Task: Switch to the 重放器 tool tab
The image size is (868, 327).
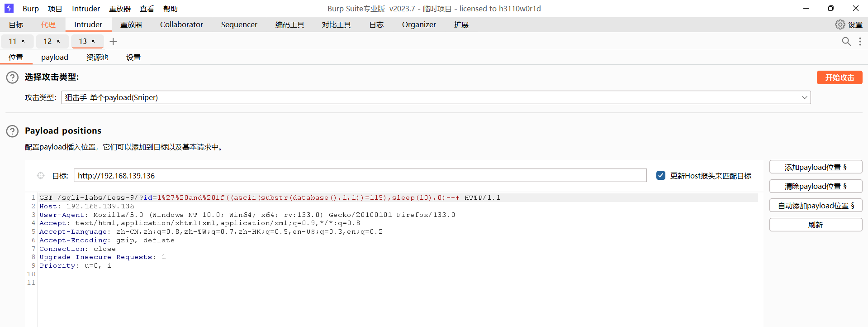Action: point(131,24)
